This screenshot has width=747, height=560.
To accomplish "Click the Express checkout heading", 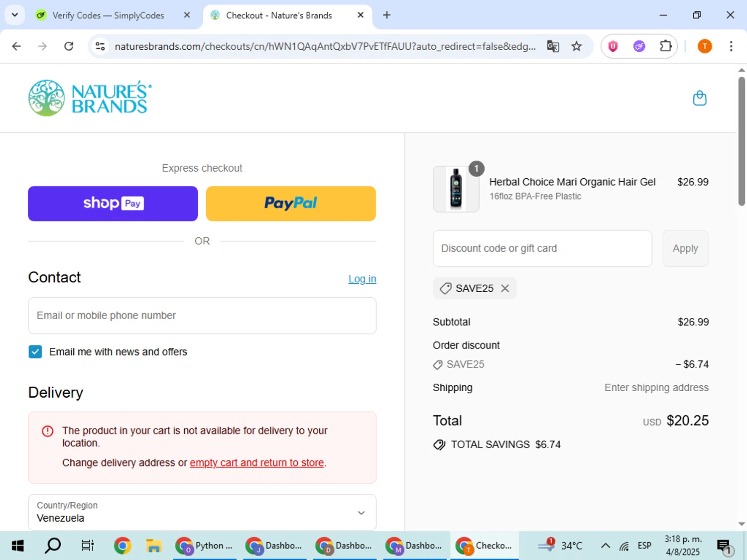I will (x=202, y=168).
